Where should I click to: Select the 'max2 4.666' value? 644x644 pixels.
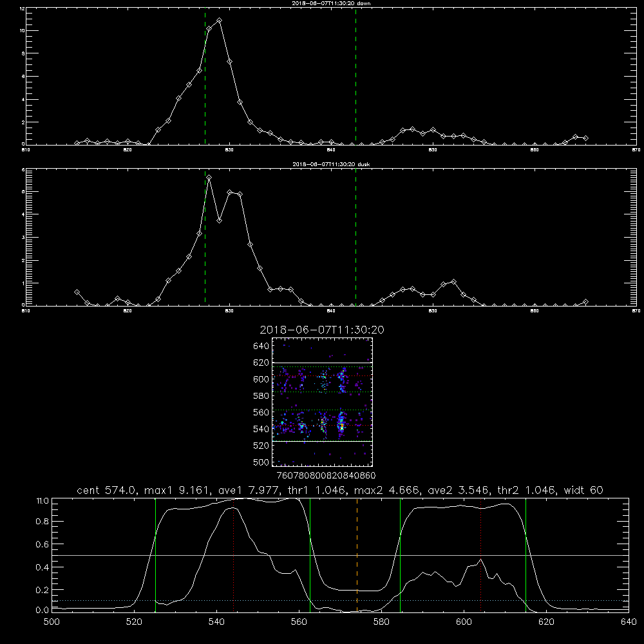pyautogui.click(x=386, y=490)
